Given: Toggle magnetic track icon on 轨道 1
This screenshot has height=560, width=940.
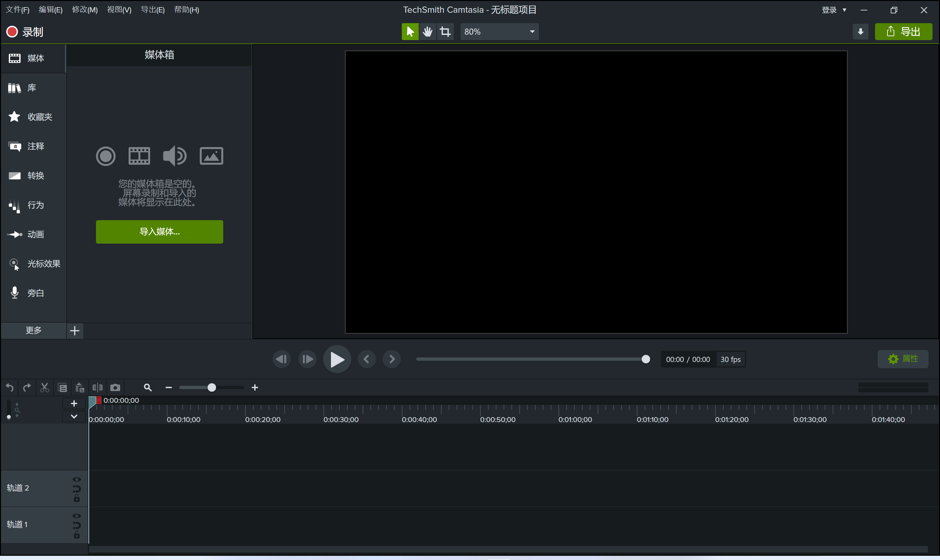Looking at the screenshot, I should (x=77, y=526).
